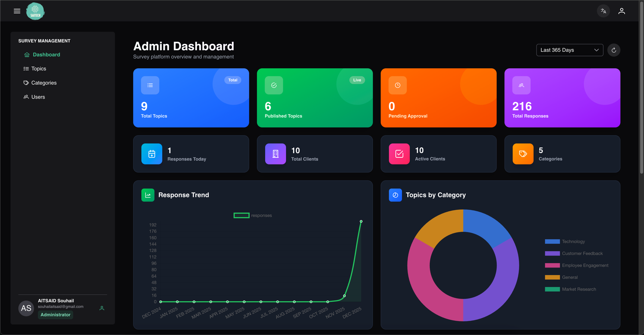Click the orange Categories tag icon
Screen dimensions: 644x335
pos(523,154)
